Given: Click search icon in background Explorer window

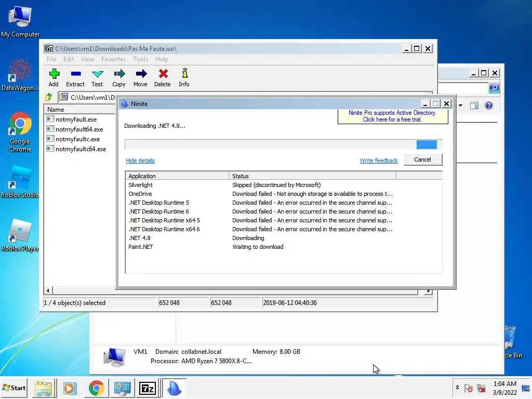Looking at the screenshot, I should [x=494, y=88].
